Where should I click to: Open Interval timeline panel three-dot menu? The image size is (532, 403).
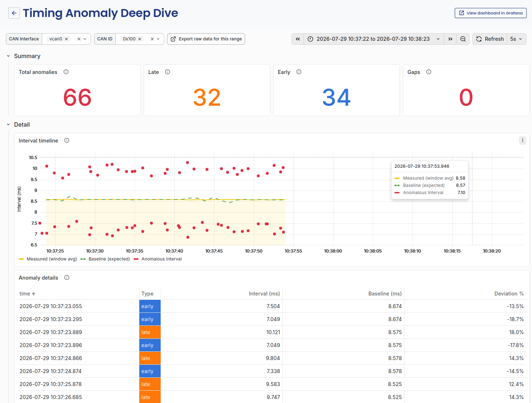523,140
